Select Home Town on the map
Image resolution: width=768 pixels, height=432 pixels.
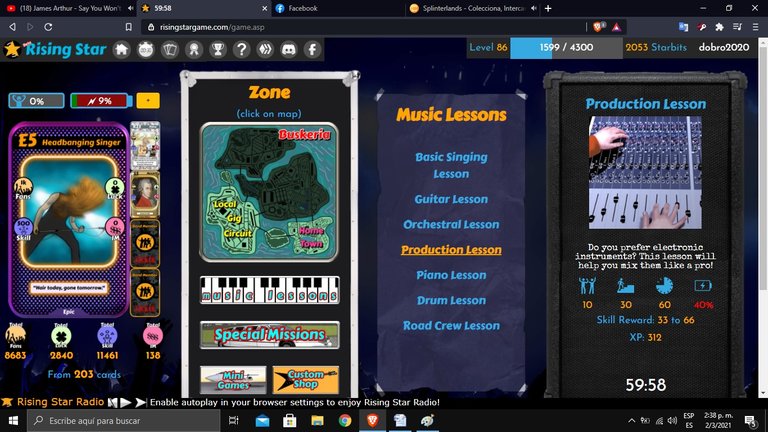pos(311,237)
